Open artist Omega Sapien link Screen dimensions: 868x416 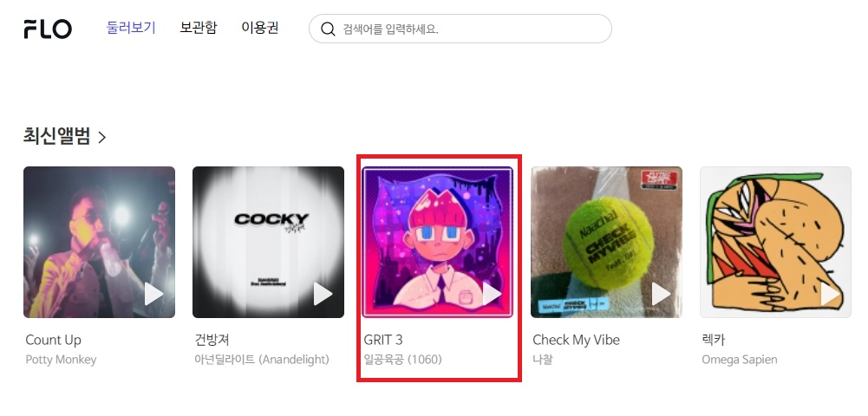click(x=739, y=360)
